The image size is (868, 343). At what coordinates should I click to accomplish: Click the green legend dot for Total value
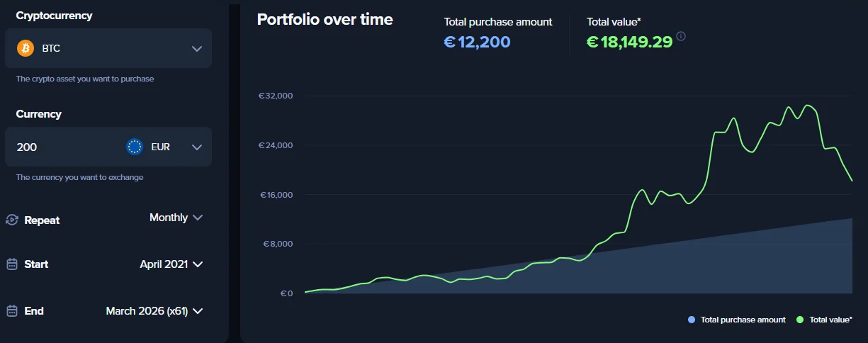click(x=800, y=320)
